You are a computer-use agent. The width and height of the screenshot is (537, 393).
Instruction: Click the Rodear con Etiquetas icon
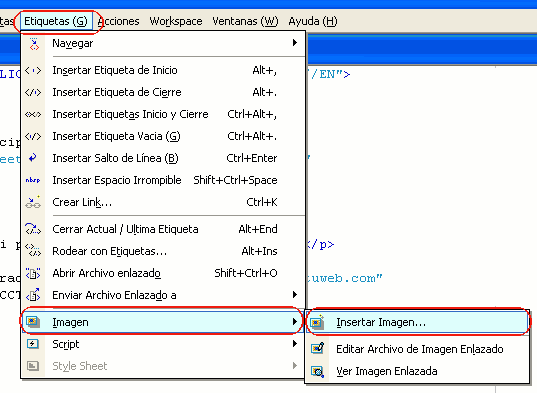coord(33,251)
